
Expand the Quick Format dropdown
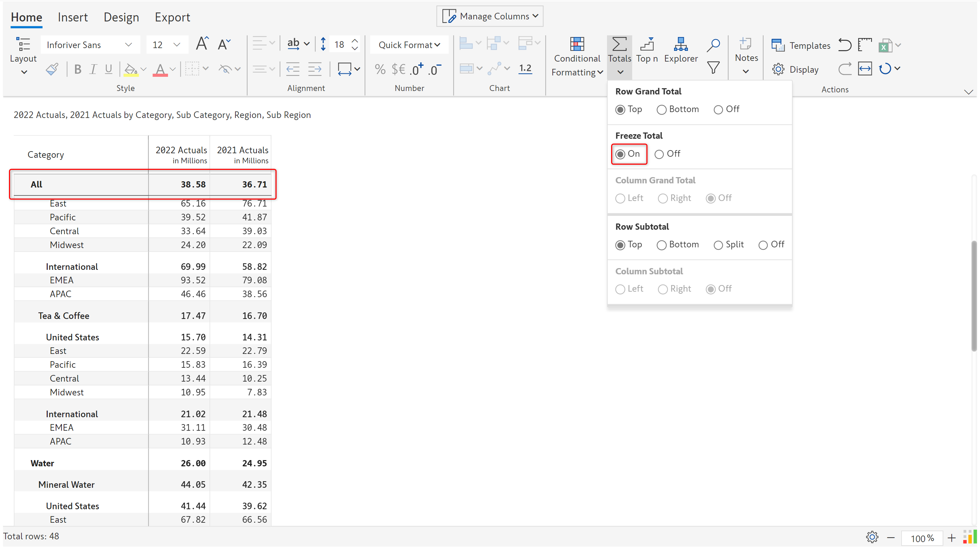click(409, 45)
